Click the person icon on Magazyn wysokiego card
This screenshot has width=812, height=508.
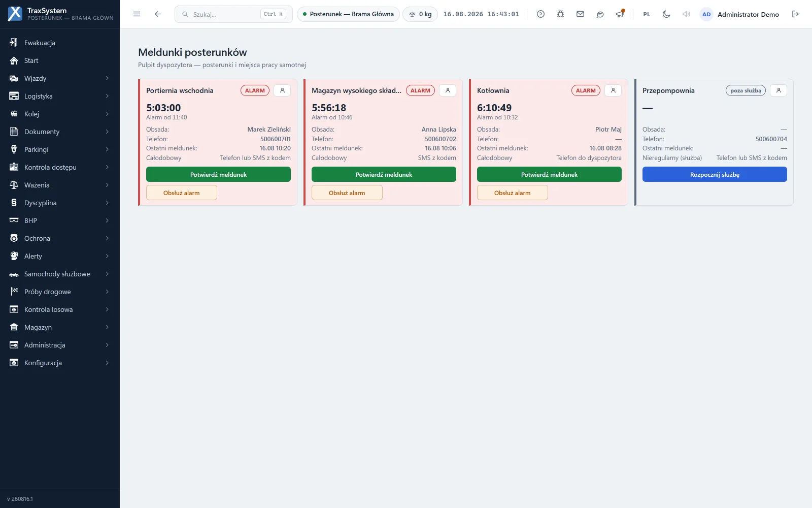(x=448, y=90)
